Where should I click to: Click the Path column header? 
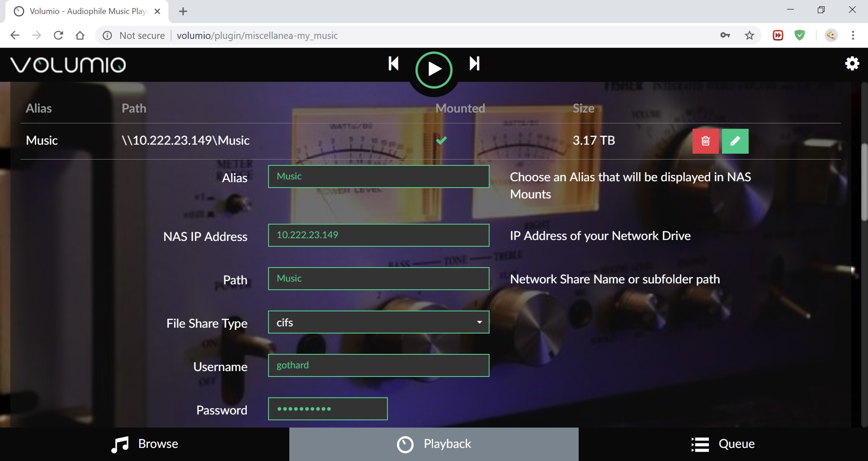coord(134,108)
